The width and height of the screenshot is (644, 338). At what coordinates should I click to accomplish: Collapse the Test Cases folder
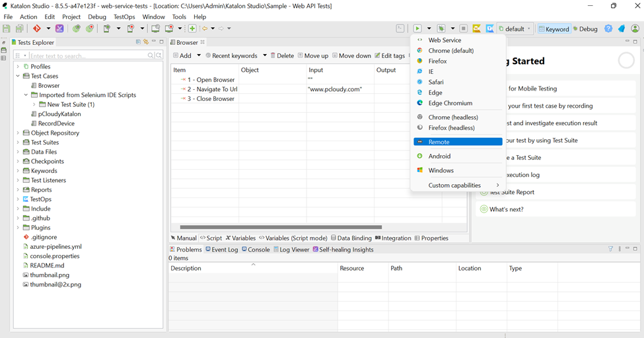pyautogui.click(x=18, y=76)
